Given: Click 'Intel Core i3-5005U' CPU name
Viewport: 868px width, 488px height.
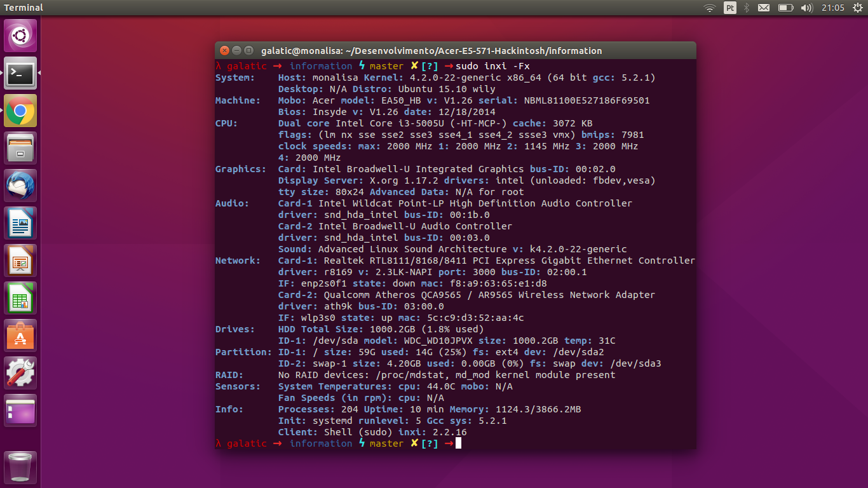Looking at the screenshot, I should (390, 123).
